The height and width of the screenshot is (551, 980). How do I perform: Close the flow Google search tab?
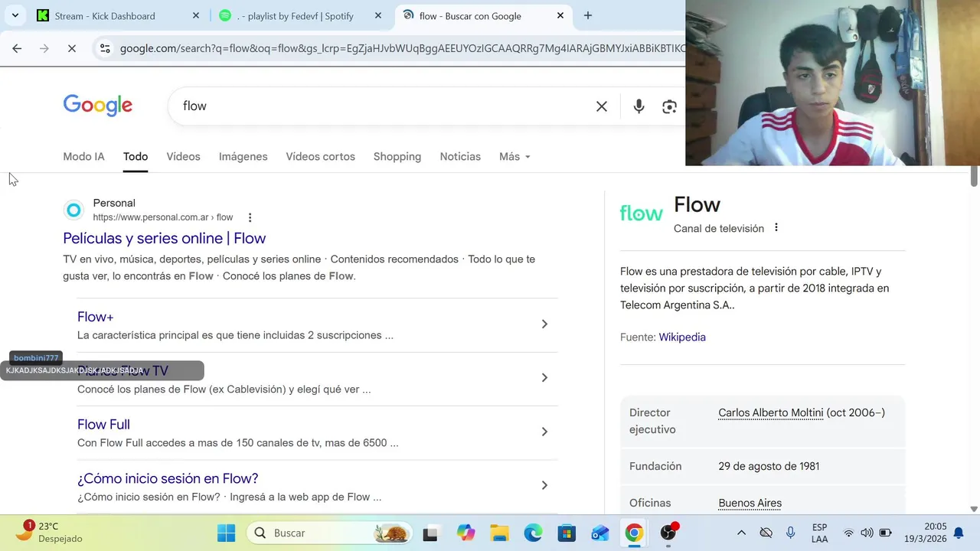(560, 15)
